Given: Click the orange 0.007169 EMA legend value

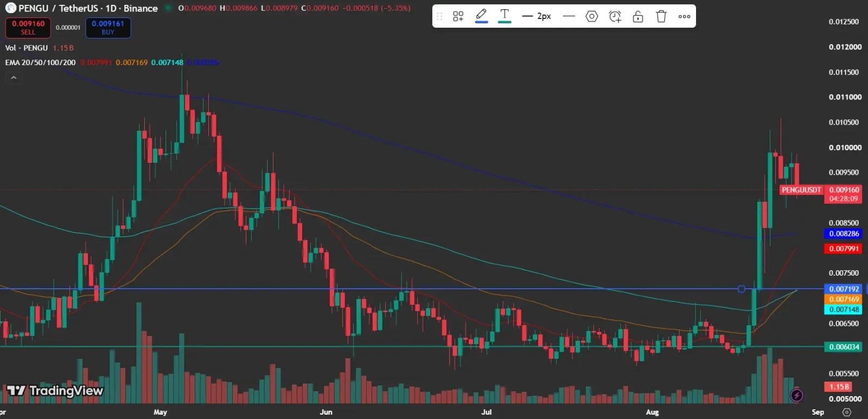Looking at the screenshot, I should (x=132, y=62).
